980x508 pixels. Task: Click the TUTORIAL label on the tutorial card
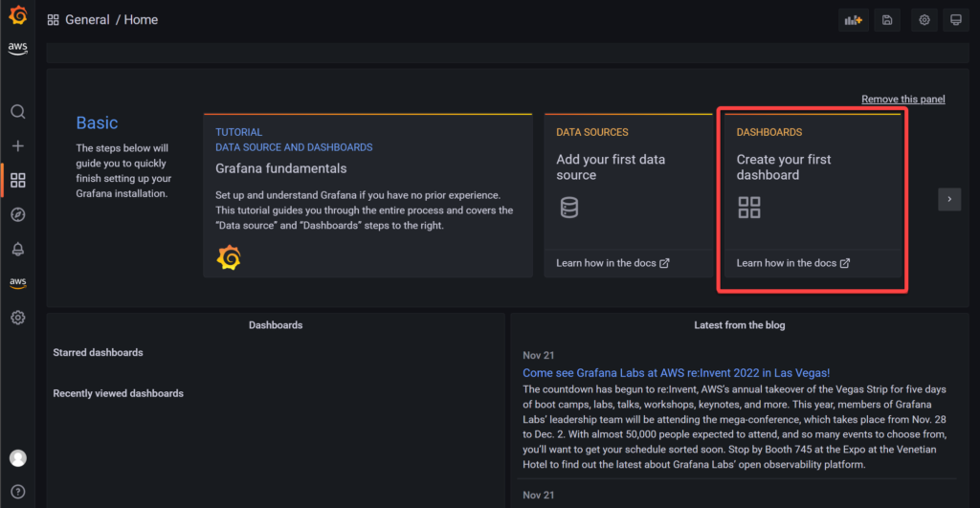click(x=238, y=132)
